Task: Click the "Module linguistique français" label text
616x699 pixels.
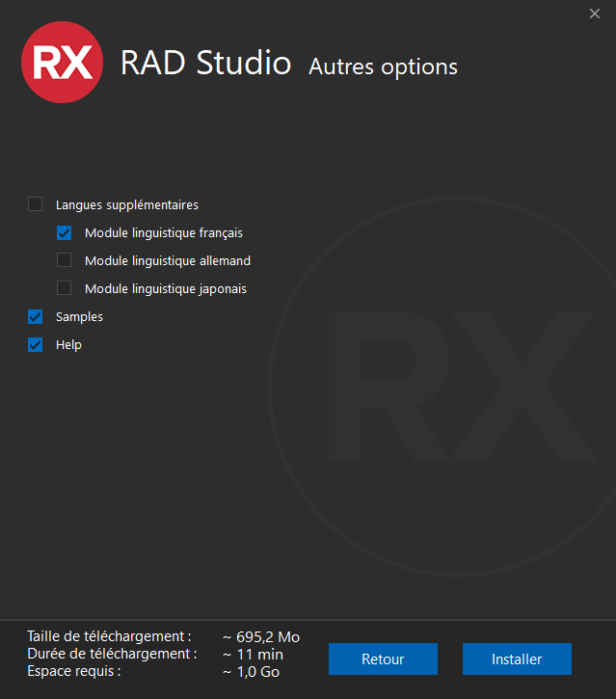Action: point(164,232)
